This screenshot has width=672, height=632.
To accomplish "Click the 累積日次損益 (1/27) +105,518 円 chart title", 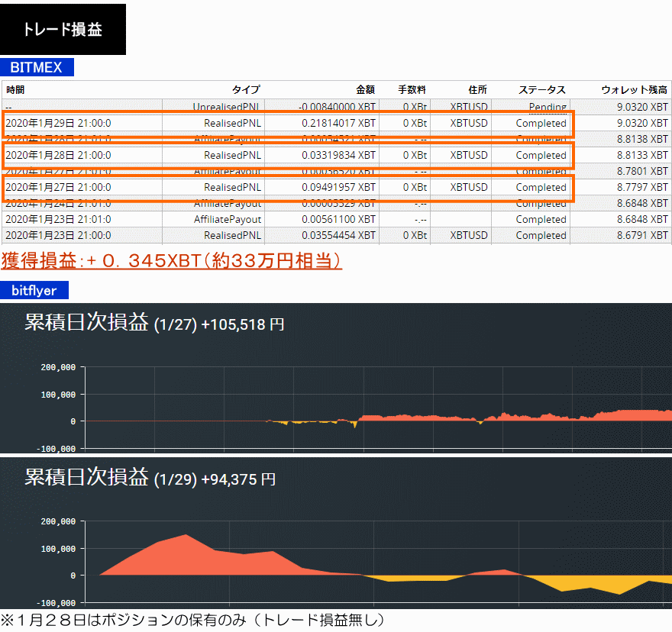I will [x=154, y=324].
